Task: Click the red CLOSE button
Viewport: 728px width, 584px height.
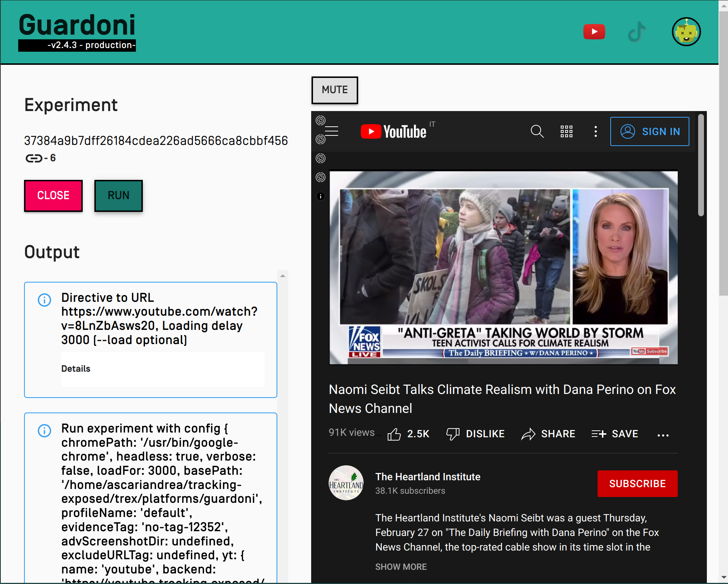Action: click(x=53, y=196)
